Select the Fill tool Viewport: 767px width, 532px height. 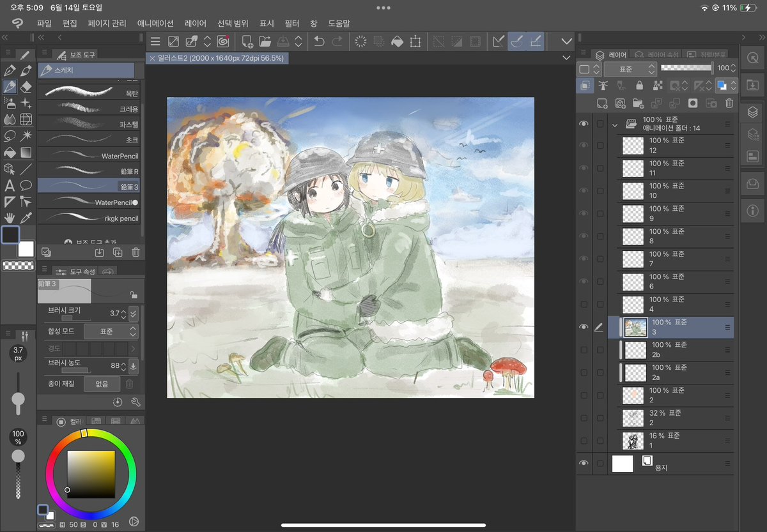pyautogui.click(x=9, y=152)
